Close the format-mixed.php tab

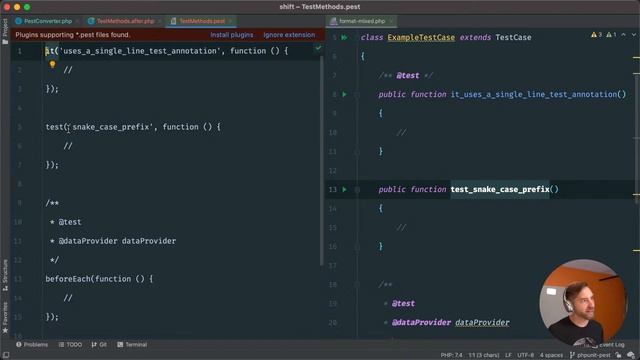coord(391,21)
